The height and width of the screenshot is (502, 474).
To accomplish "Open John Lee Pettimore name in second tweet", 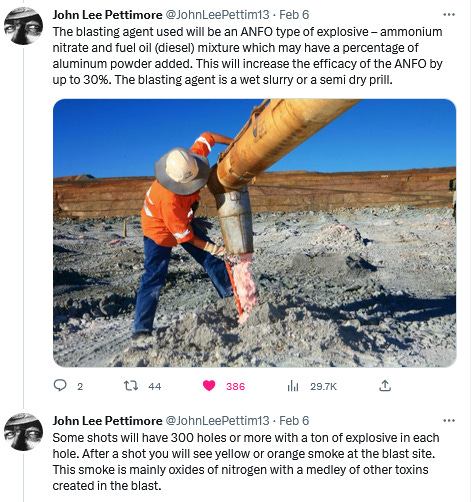I will (107, 421).
